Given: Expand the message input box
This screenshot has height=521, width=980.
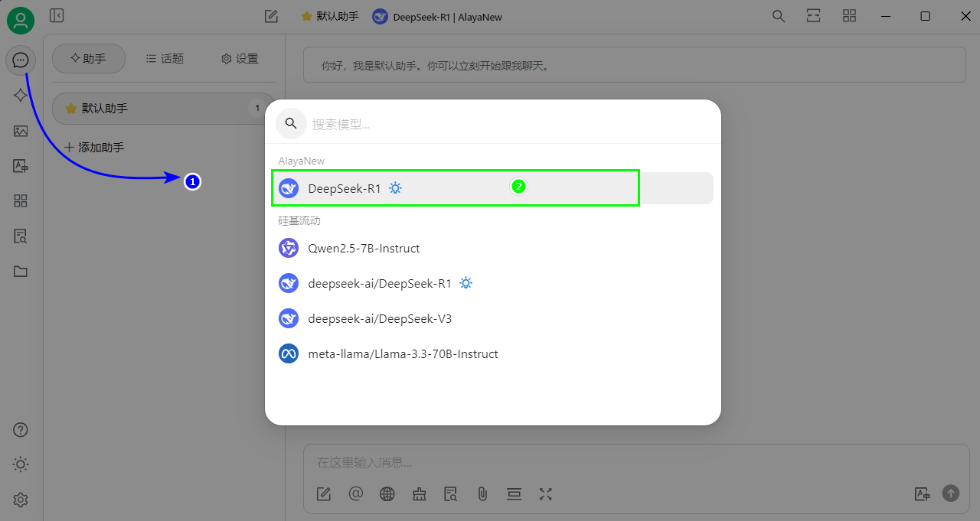Looking at the screenshot, I should click(x=545, y=493).
